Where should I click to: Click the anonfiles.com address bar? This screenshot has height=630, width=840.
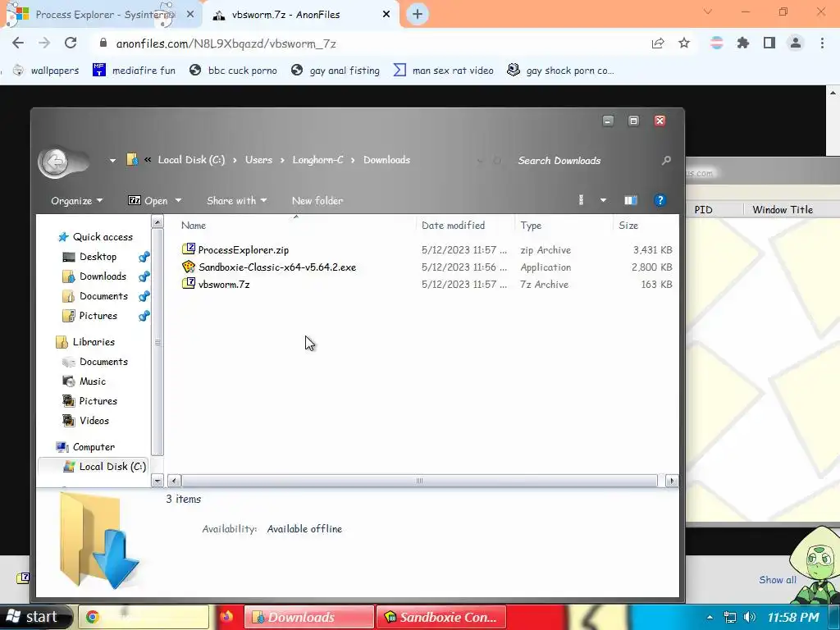(x=370, y=43)
